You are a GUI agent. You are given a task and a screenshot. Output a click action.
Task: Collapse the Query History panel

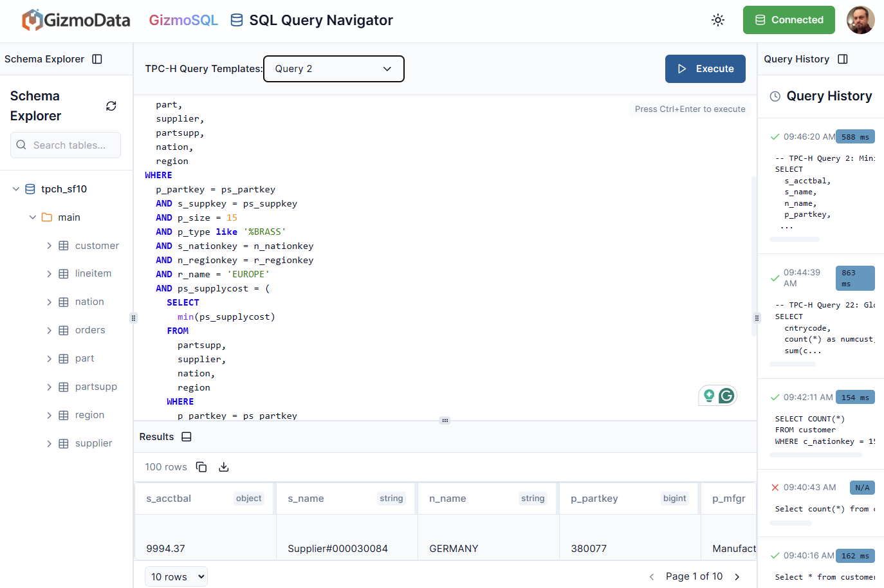(843, 59)
